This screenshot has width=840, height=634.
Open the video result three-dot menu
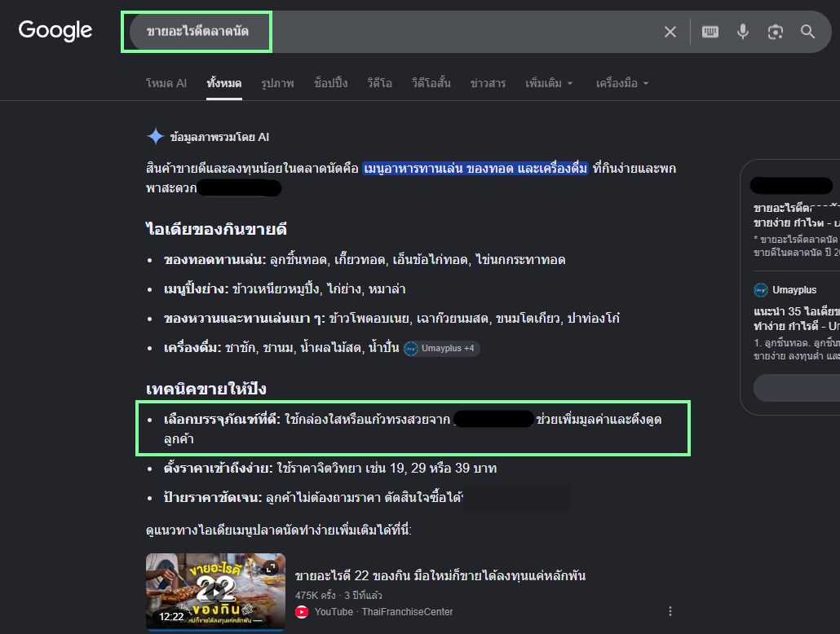coord(670,611)
